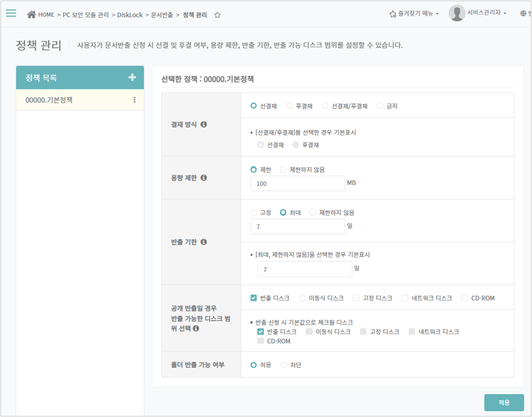
Task: Click info icon next to 결재 방식
Action: [204, 124]
